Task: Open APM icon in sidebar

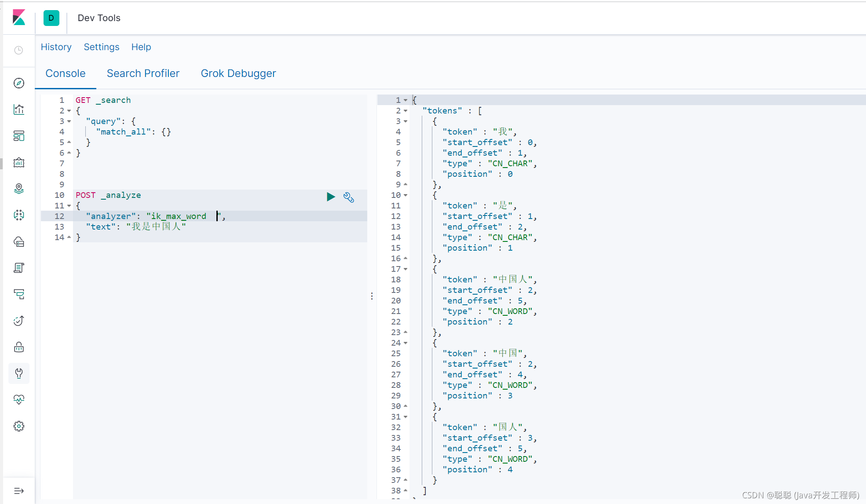Action: (19, 294)
